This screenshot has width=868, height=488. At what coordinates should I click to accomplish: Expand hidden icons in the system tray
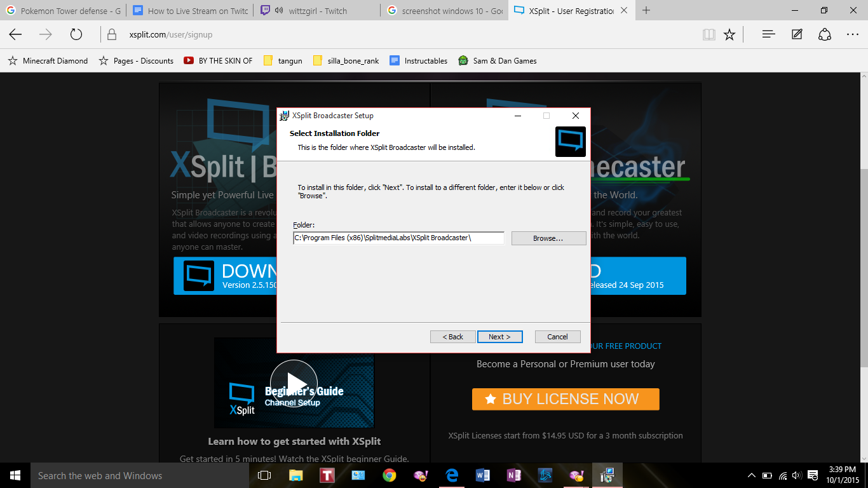coord(750,475)
